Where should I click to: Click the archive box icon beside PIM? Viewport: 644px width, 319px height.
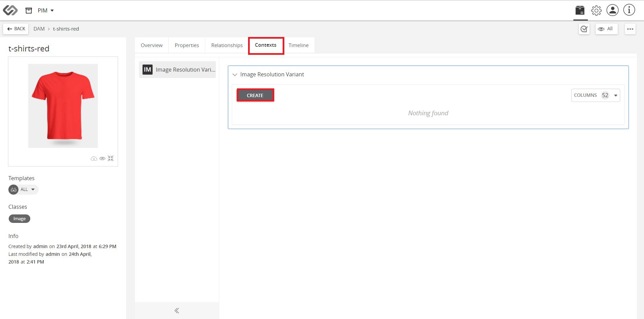(29, 10)
